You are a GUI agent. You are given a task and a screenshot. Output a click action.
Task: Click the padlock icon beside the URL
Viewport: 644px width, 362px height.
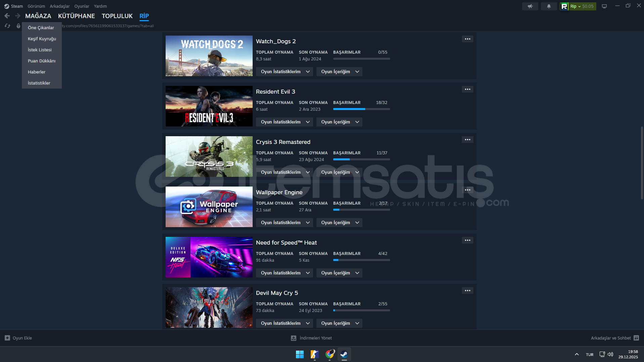click(x=18, y=26)
